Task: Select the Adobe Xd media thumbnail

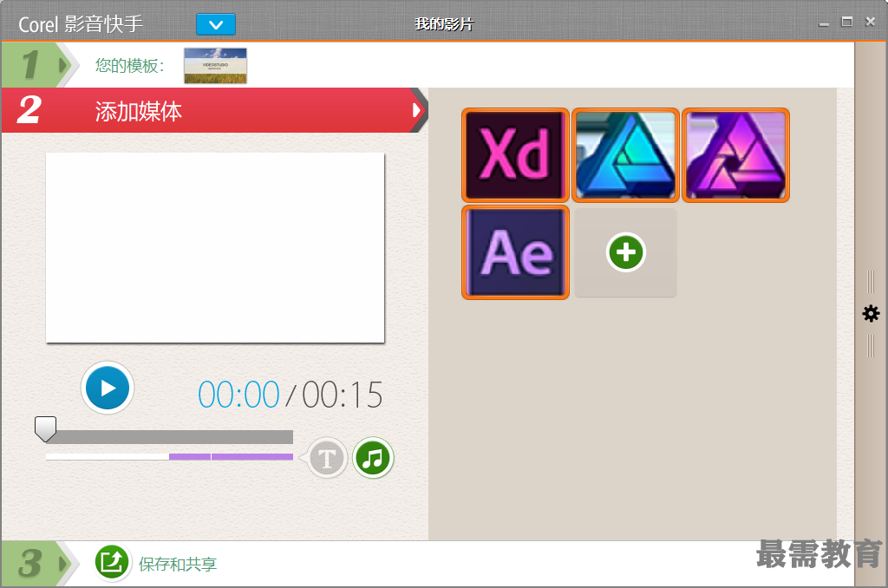Action: point(515,155)
